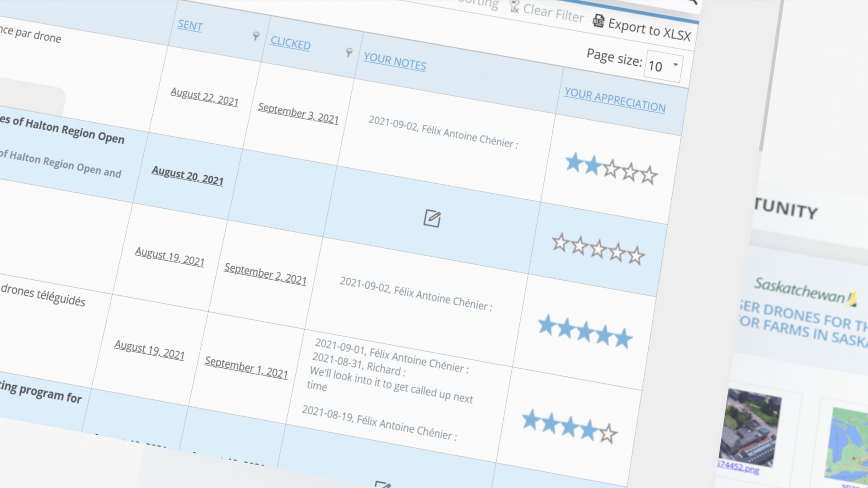Open sent date August 22, 2021

point(204,97)
